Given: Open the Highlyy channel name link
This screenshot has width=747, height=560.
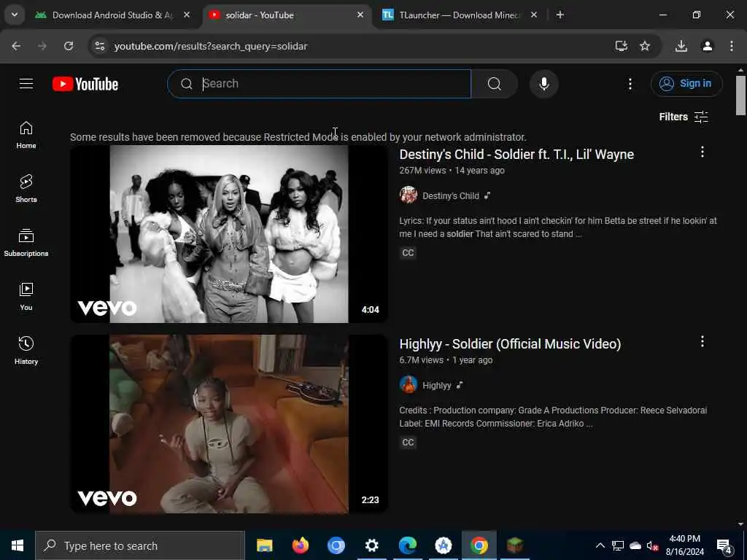Looking at the screenshot, I should (x=436, y=385).
